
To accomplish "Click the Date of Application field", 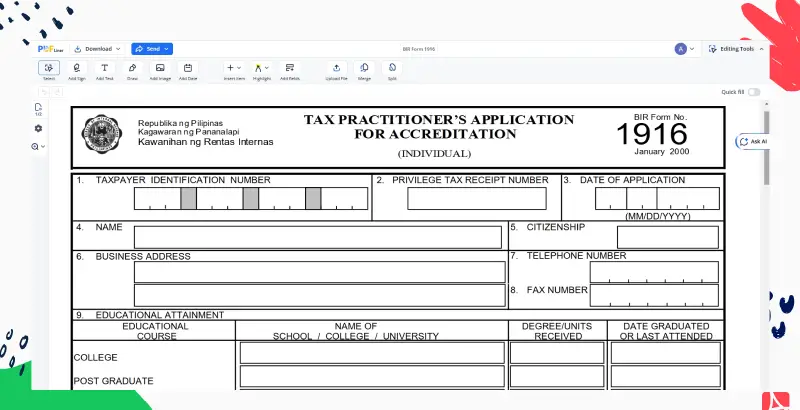I will coord(657,198).
